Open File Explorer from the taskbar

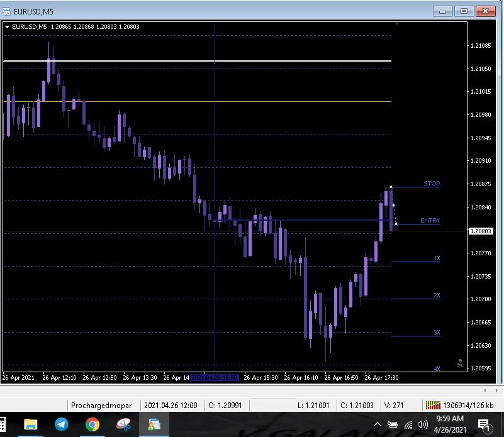(31, 425)
